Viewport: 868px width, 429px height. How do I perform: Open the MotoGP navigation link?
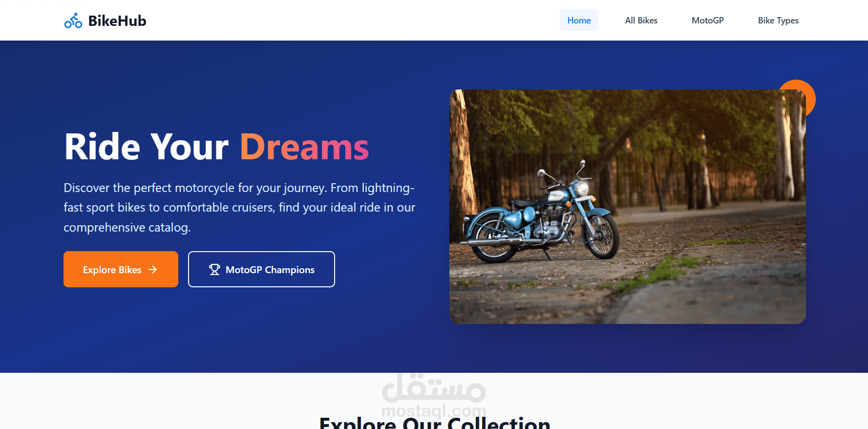click(707, 20)
